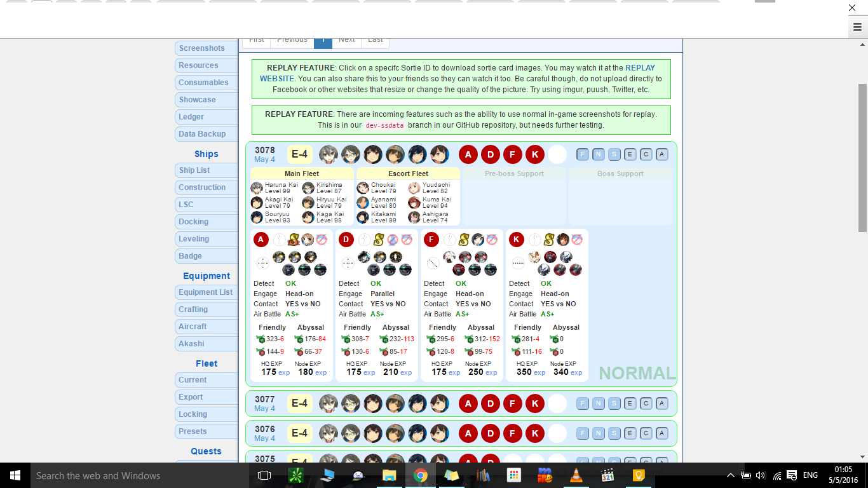Click the Main Fleet header
The width and height of the screenshot is (868, 488).
(302, 173)
